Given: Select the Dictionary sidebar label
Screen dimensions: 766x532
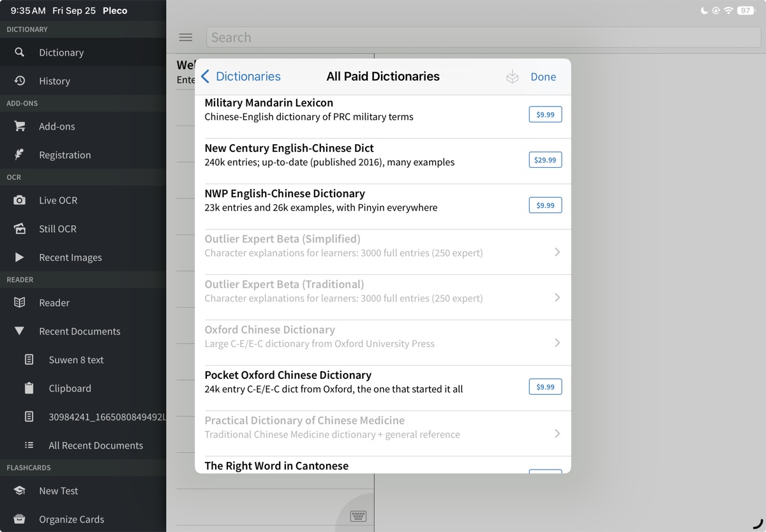Looking at the screenshot, I should pyautogui.click(x=61, y=52).
